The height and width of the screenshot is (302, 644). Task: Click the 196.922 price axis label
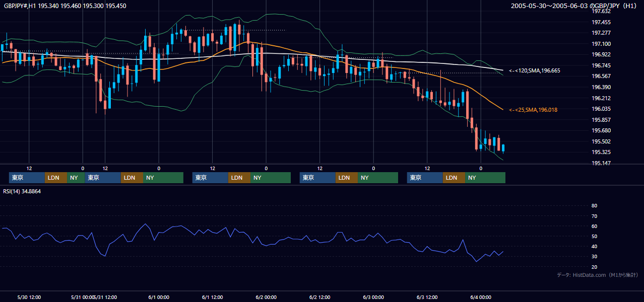[601, 54]
